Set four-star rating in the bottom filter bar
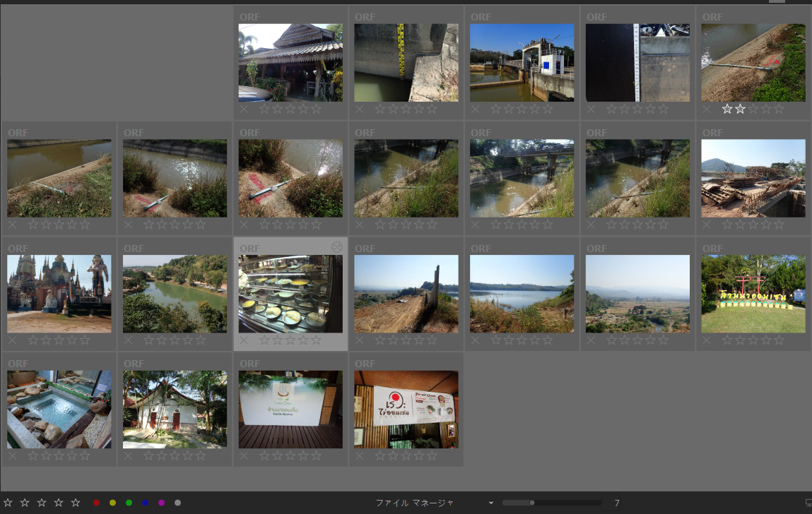 pos(59,503)
